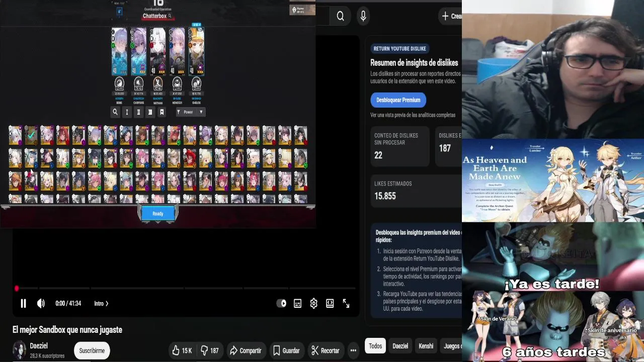
Task: Turn on video subtitles
Action: click(298, 303)
